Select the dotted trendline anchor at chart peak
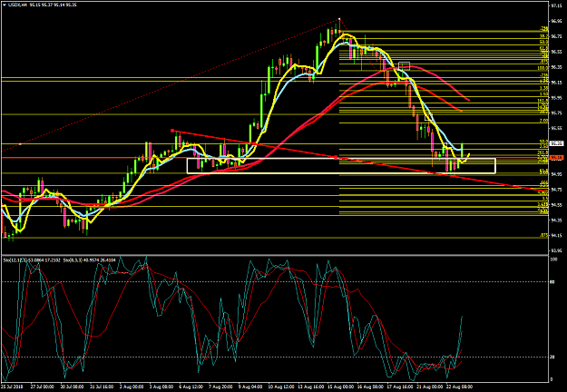Image resolution: width=567 pixels, height=392 pixels. tap(339, 18)
